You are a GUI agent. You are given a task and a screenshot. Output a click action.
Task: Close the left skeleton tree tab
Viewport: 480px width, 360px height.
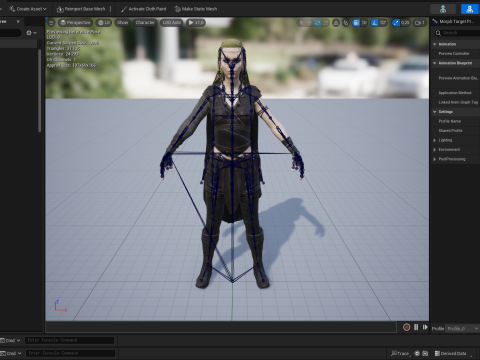(x=18, y=21)
